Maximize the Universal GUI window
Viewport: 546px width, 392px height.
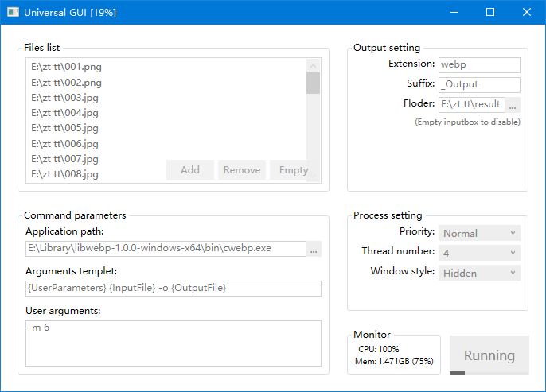coord(490,12)
